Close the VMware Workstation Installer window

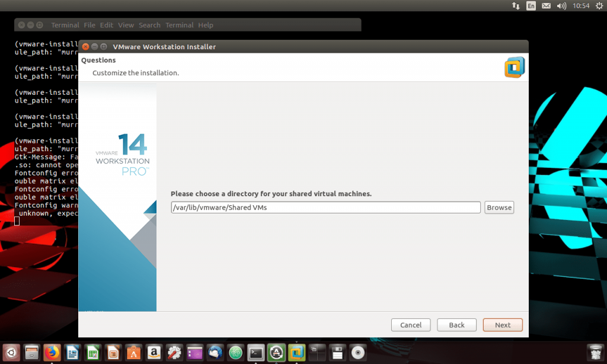coord(85,47)
